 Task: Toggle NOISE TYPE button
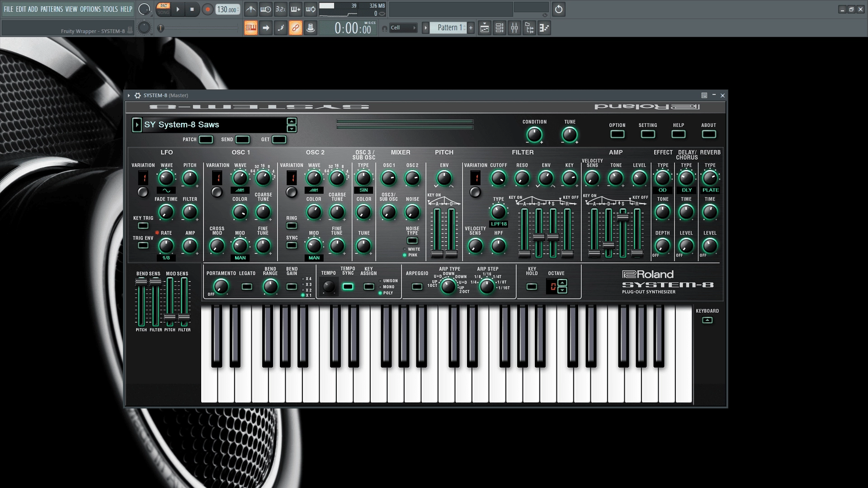[412, 240]
